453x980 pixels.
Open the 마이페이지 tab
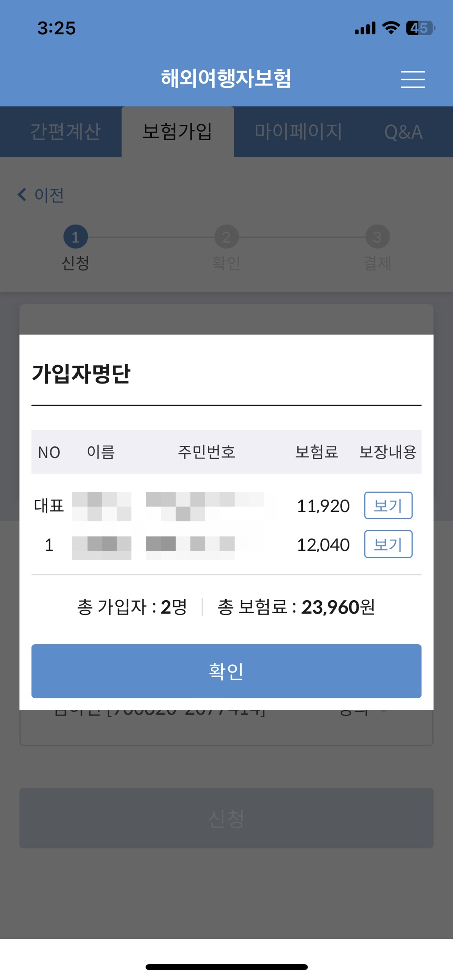298,132
